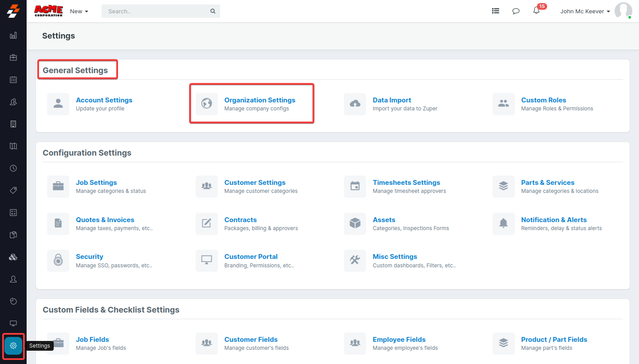Click the list view icon in header
This screenshot has width=639, height=364.
point(496,11)
